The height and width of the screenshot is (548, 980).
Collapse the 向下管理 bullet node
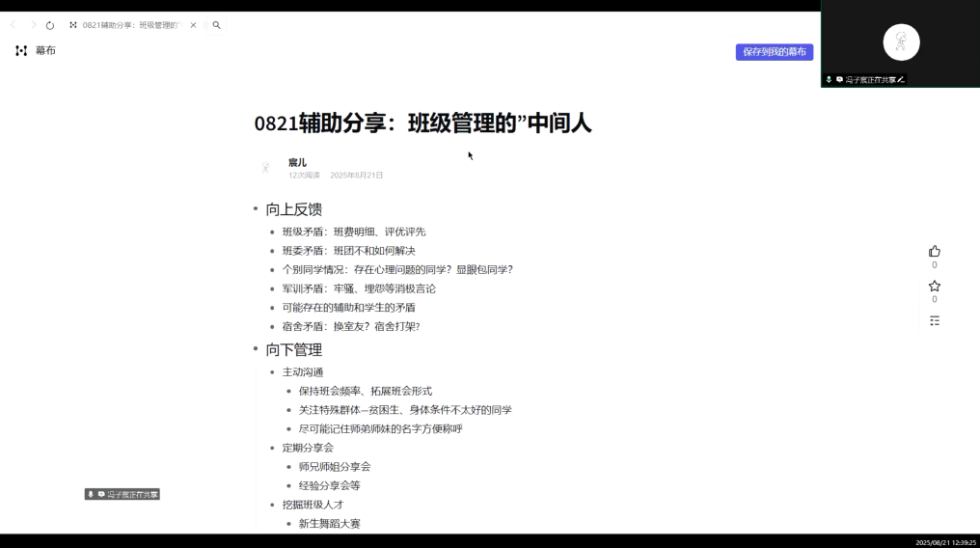pyautogui.click(x=256, y=349)
